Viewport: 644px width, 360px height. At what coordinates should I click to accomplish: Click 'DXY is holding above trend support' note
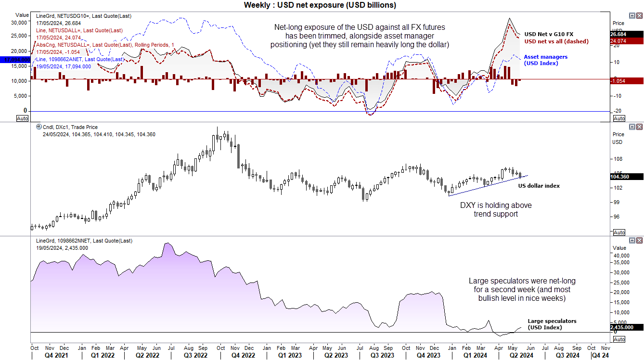click(496, 209)
